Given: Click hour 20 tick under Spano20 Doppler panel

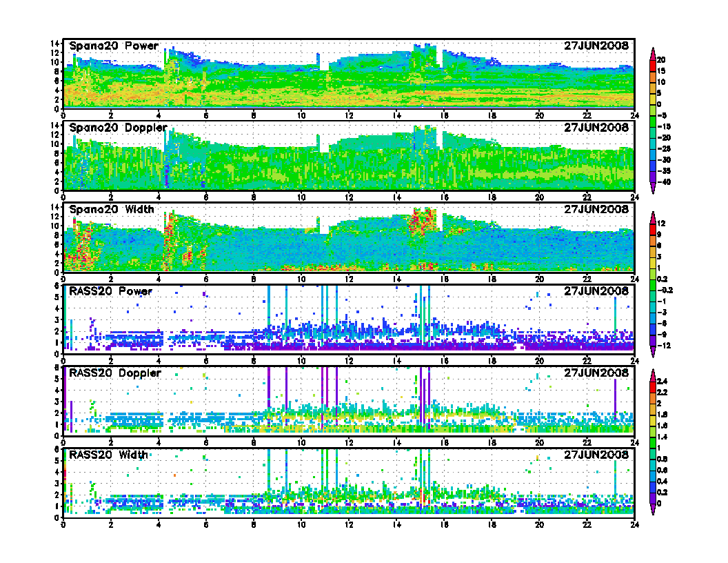Looking at the screenshot, I should click(x=539, y=197).
